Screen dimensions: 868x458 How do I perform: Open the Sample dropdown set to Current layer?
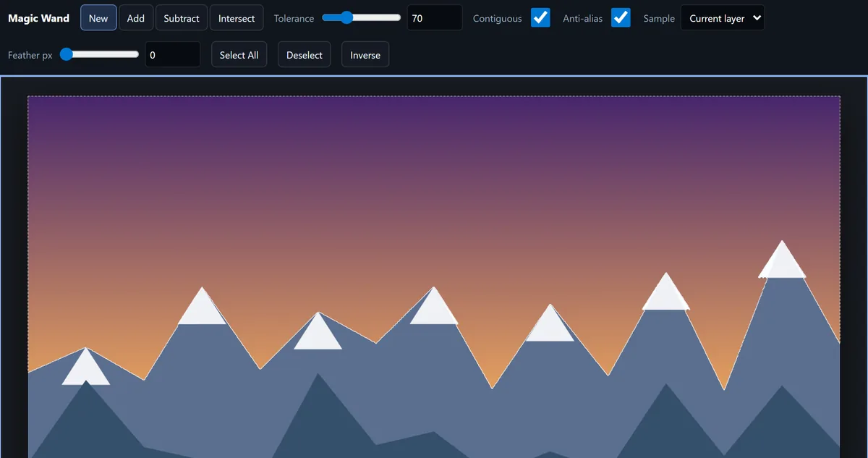pos(722,18)
